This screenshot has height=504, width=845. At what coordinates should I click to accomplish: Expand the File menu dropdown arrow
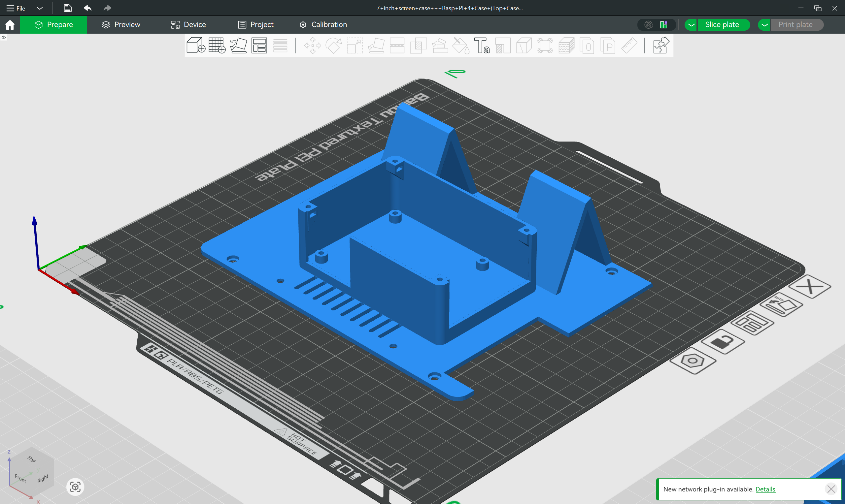click(x=39, y=8)
